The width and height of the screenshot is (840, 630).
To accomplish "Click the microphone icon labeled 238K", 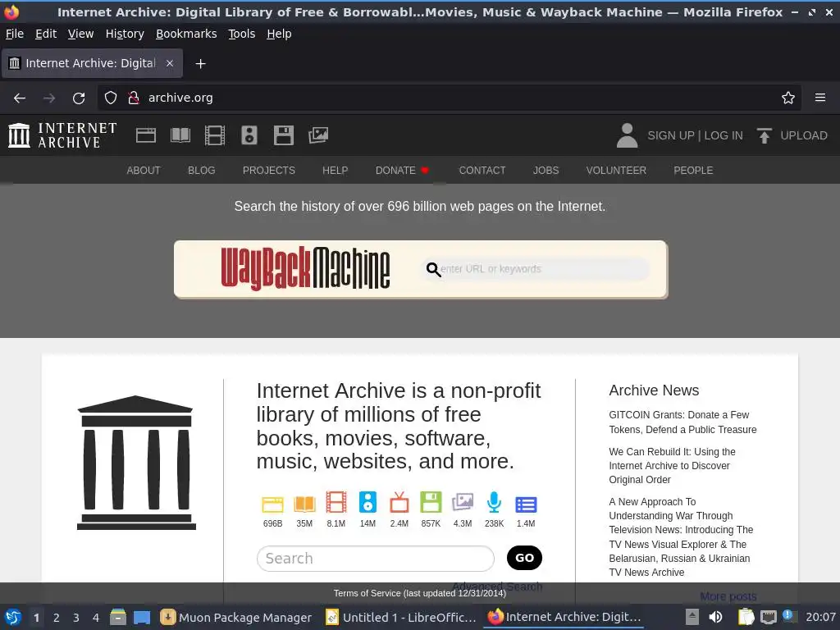I will click(x=494, y=503).
